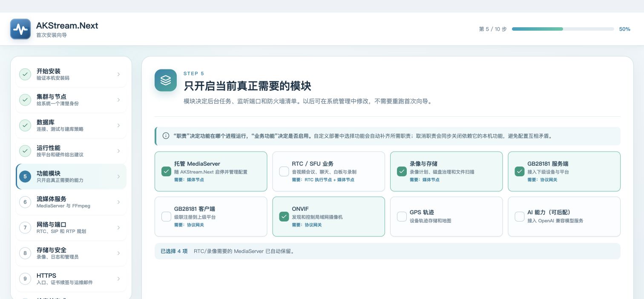Screen dimensions: 644x299
Task: Click the chevron on the HTTPS row
Action: pos(118,279)
